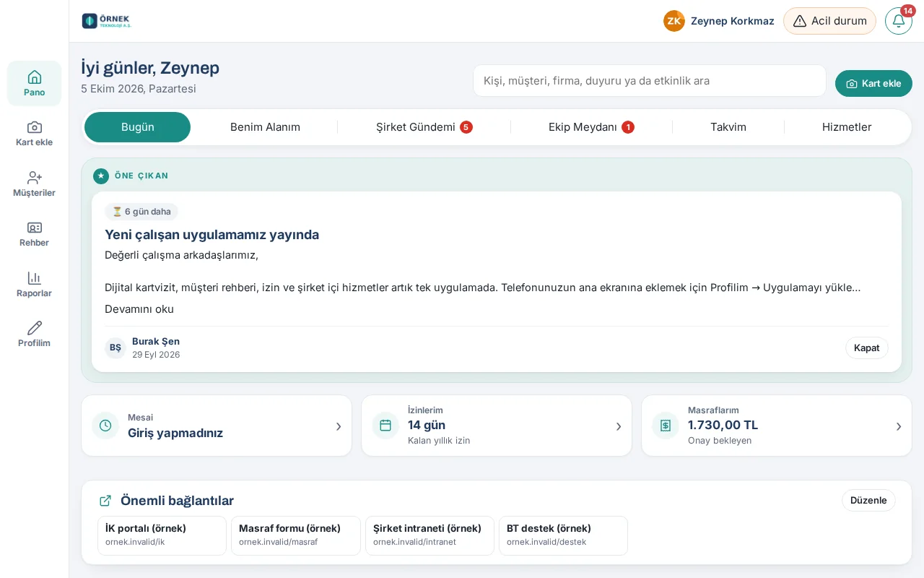Click the 1.730,00 TL expense amount
The height and width of the screenshot is (578, 924).
click(x=723, y=425)
